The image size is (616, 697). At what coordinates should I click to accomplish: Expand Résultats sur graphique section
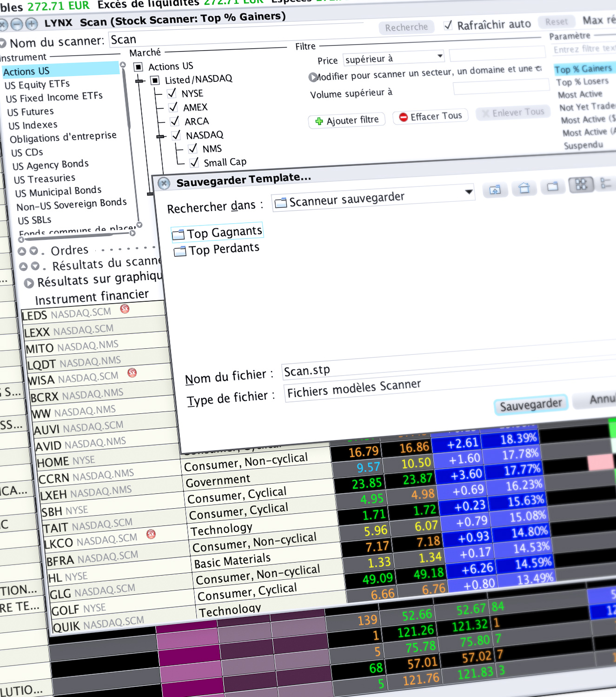(29, 283)
